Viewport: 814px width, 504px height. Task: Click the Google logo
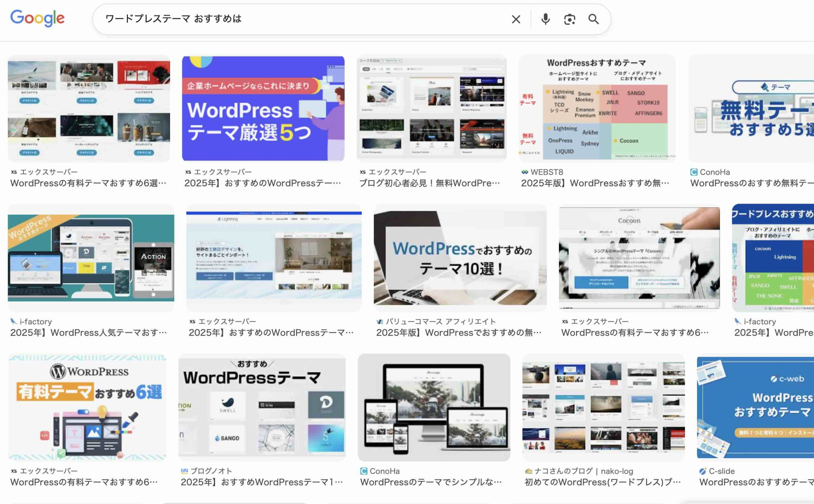click(x=37, y=18)
